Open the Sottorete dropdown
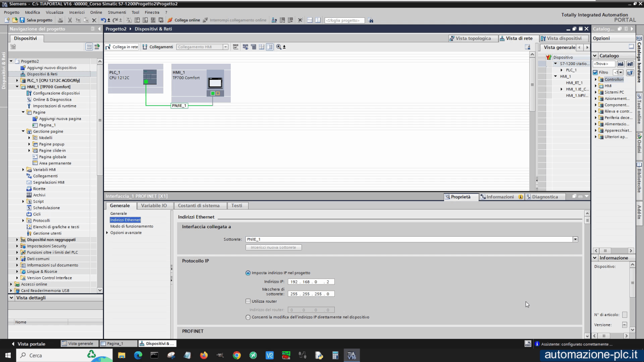Image resolution: width=644 pixels, height=362 pixels. click(x=575, y=239)
